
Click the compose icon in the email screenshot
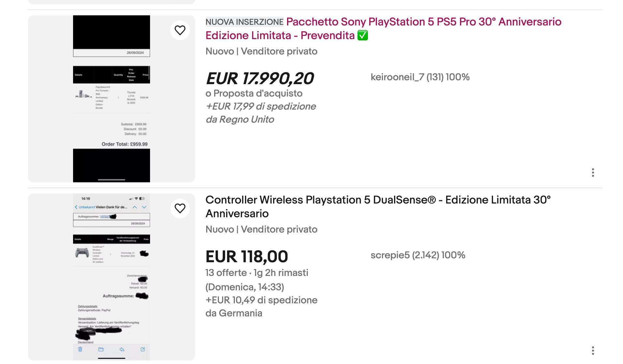143,349
